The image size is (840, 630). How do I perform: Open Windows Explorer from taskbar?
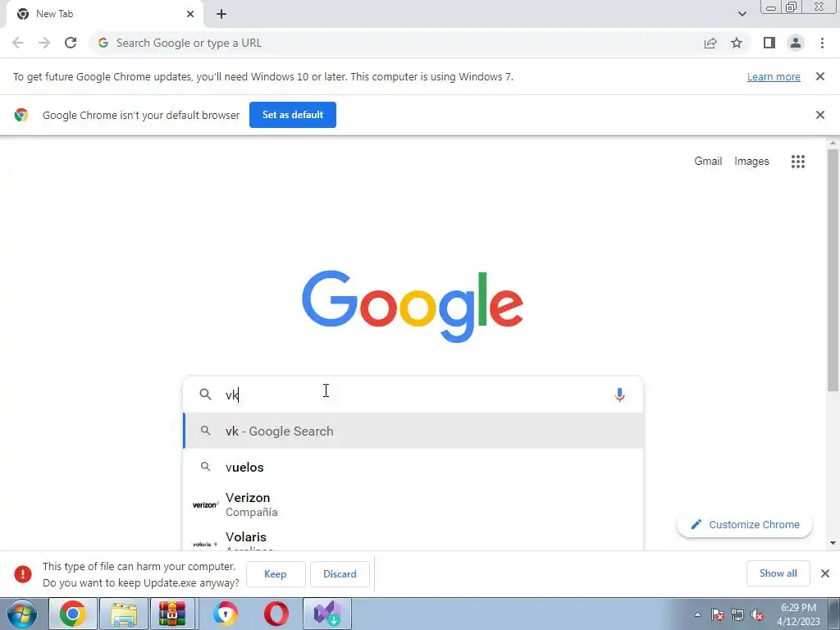(x=124, y=614)
